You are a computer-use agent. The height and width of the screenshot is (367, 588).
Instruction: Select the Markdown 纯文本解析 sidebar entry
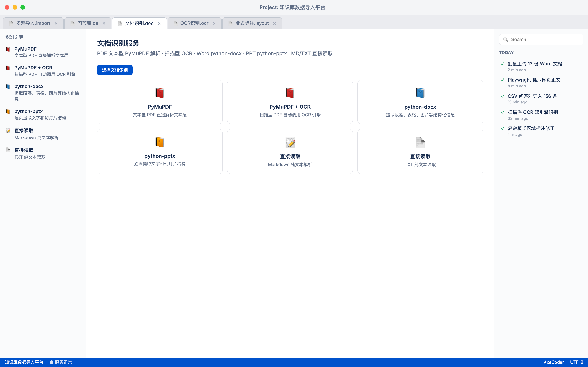[43, 134]
